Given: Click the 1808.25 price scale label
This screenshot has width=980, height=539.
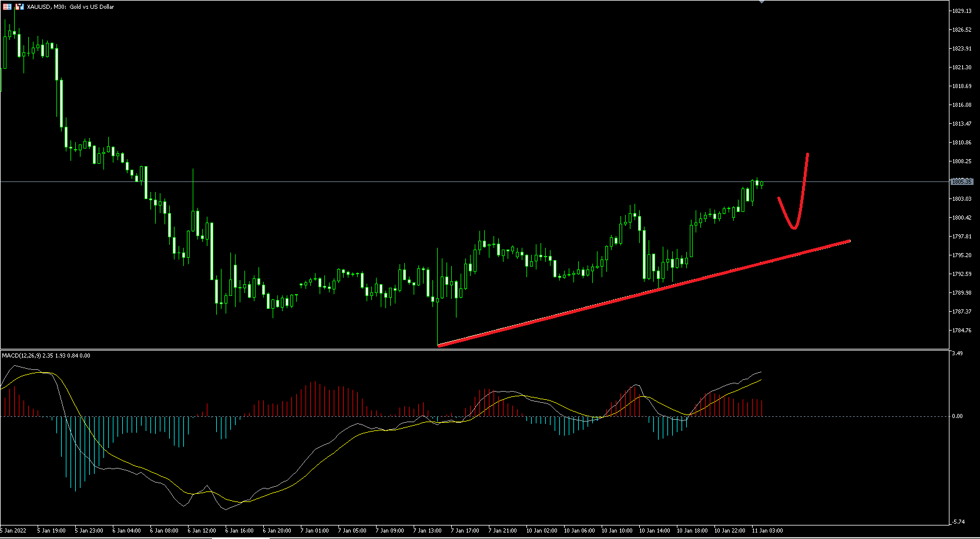Looking at the screenshot, I should point(962,161).
